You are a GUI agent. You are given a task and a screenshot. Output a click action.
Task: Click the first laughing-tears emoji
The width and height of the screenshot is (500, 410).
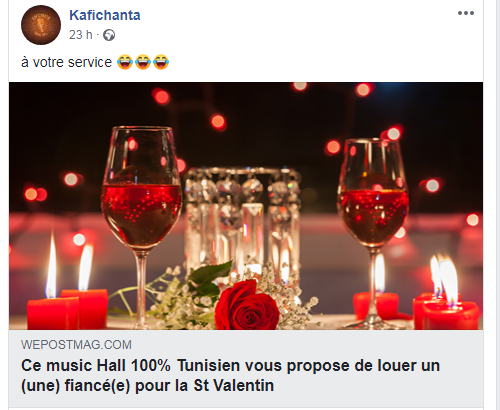point(125,62)
